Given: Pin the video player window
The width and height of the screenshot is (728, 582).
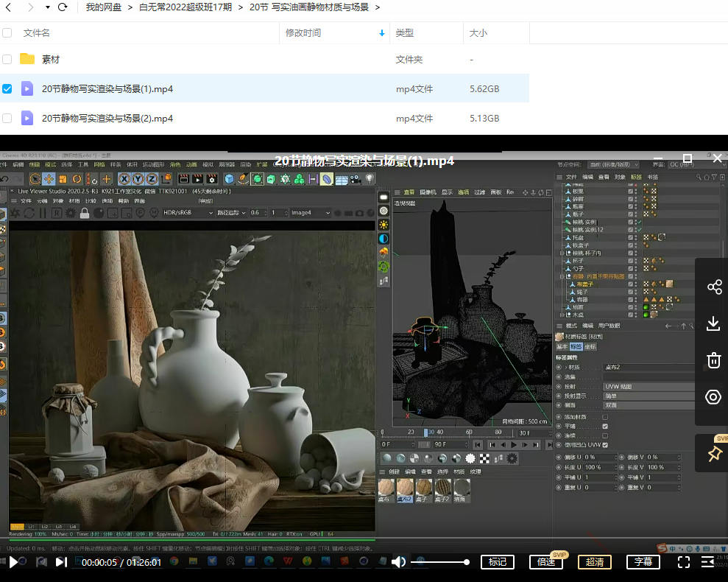Looking at the screenshot, I should 713,453.
